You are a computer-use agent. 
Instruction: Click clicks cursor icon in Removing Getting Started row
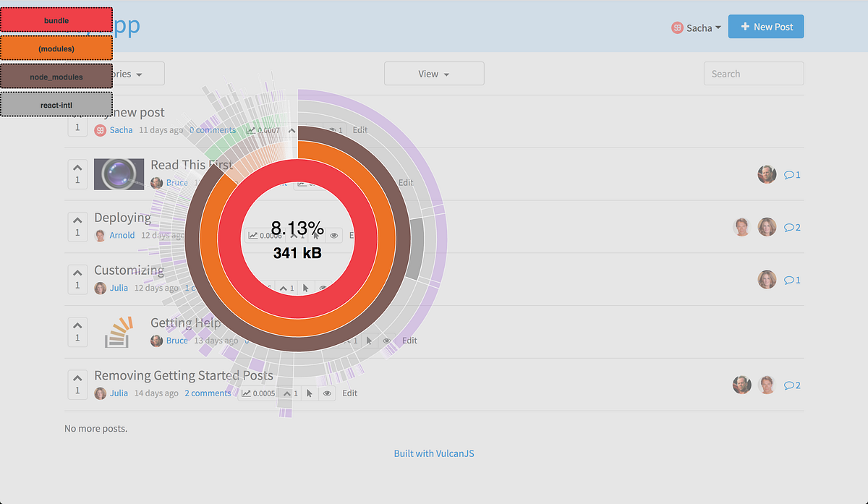[310, 393]
